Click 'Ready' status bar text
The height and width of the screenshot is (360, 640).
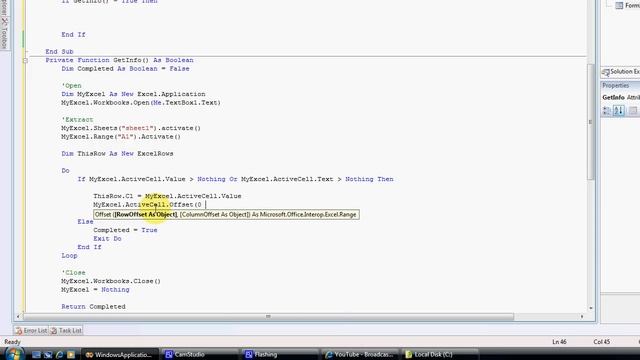coord(12,342)
